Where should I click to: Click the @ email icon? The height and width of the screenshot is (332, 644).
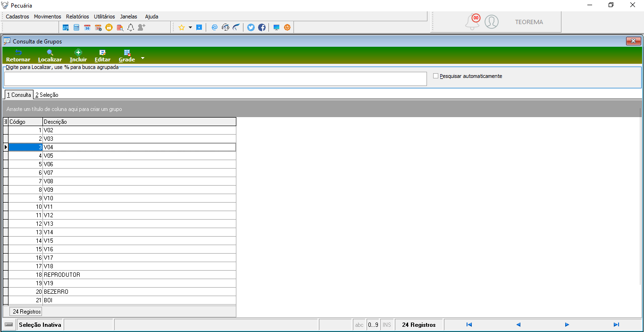[x=215, y=27]
